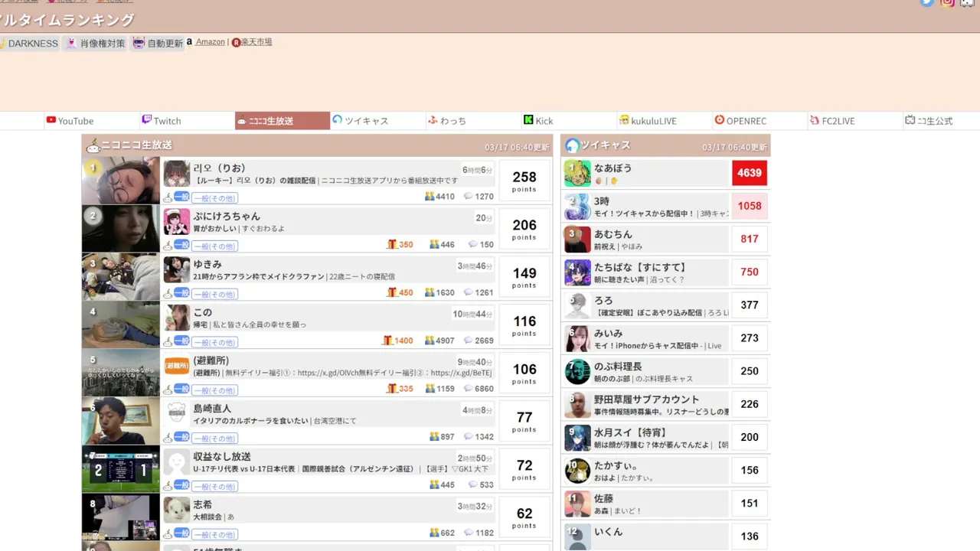
Task: Click the 一般(その他) tag on リオ's row
Action: click(214, 198)
